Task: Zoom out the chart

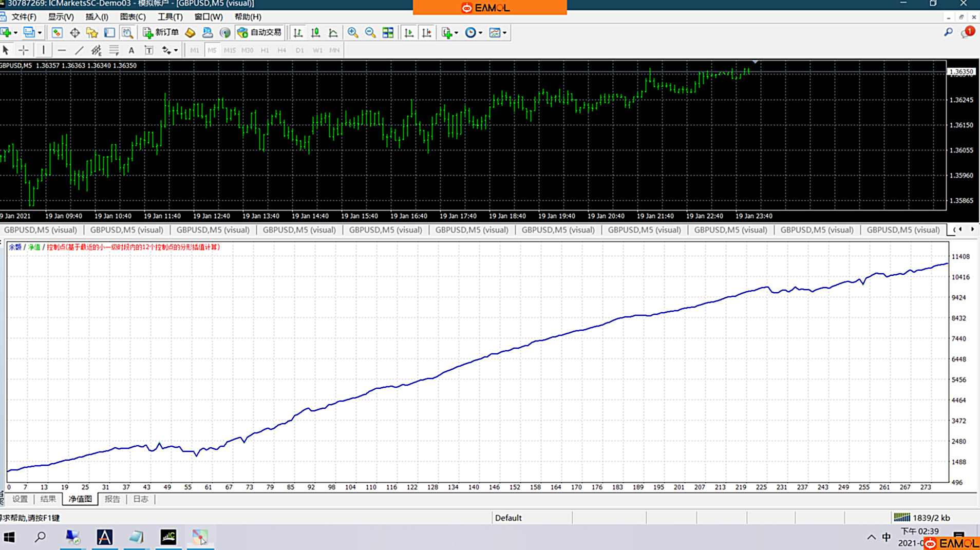Action: pos(370,32)
